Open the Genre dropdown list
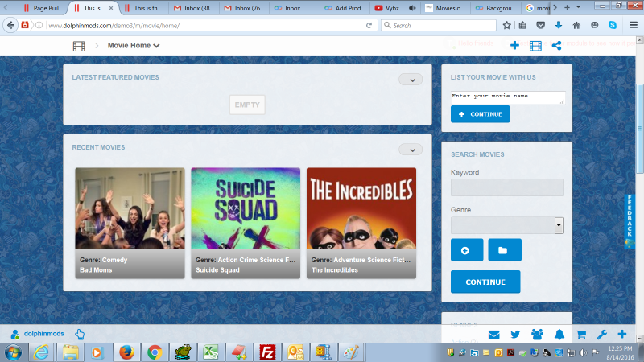 [507, 225]
